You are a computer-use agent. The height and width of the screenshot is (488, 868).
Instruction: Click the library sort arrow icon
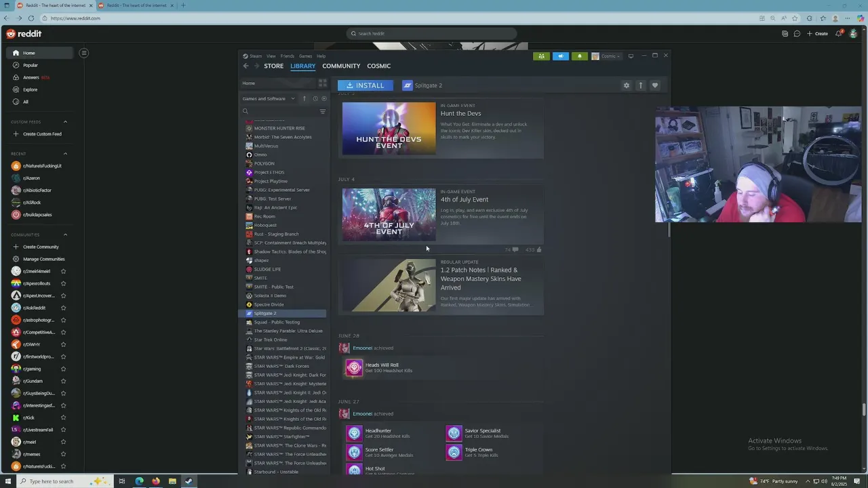point(304,99)
